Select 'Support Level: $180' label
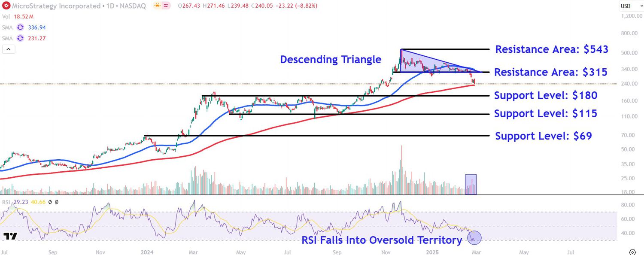Screen dimensions: 644x255 (546, 95)
